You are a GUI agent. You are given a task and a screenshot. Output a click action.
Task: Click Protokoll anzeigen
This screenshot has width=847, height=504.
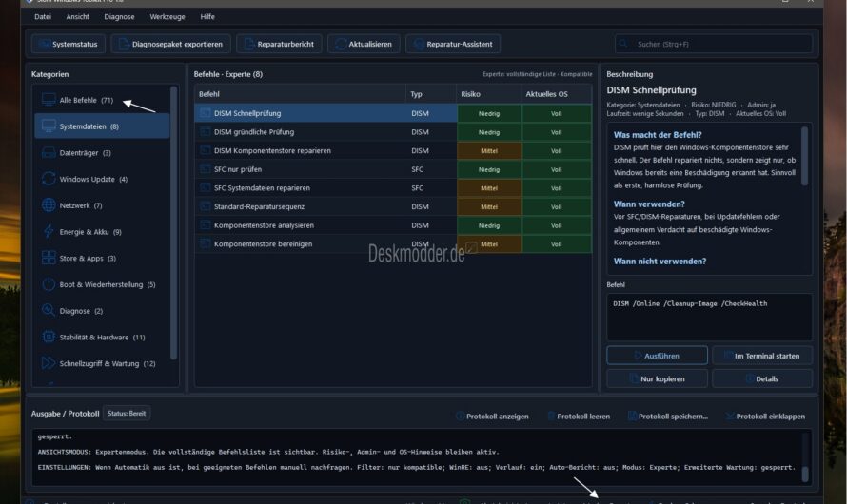tap(492, 417)
